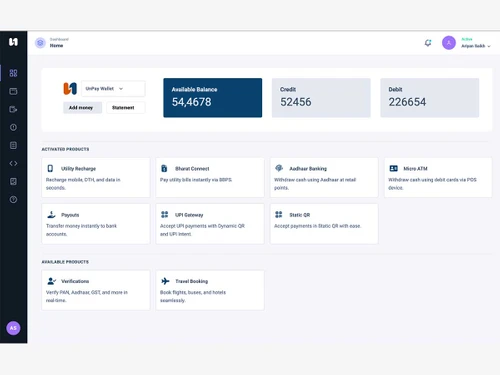Click the Micro ATM card icon

click(394, 168)
